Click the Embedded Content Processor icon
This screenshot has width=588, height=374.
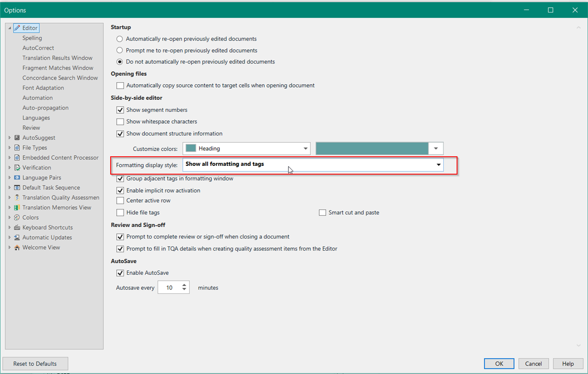[x=18, y=158]
